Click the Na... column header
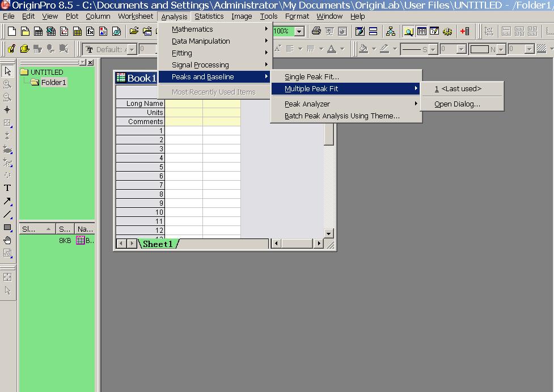 click(85, 229)
